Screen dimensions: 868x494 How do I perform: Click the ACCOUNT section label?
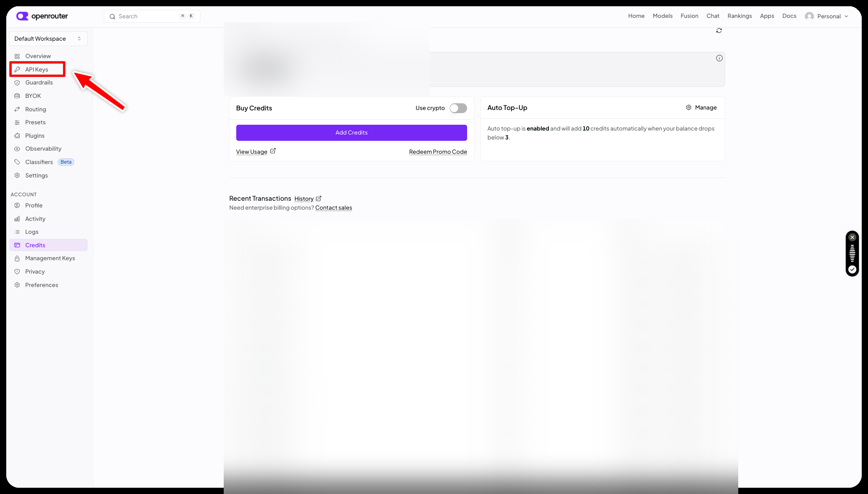coord(24,194)
